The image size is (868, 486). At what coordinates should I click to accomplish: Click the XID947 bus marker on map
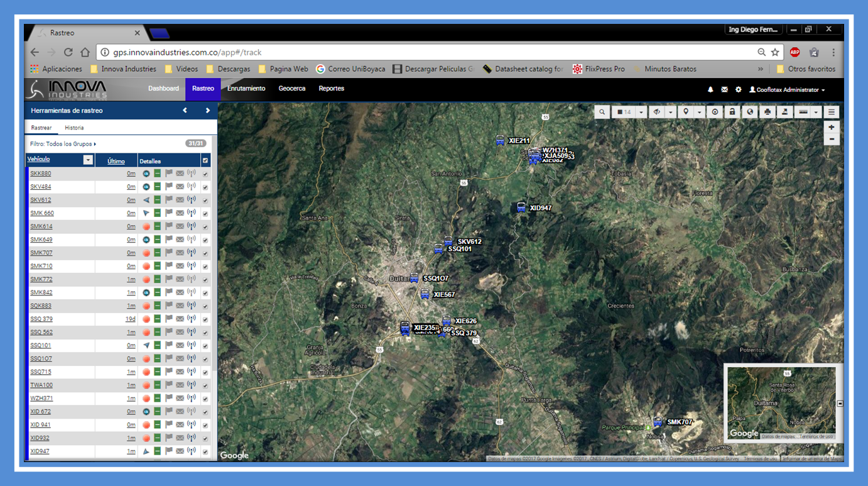(521, 207)
